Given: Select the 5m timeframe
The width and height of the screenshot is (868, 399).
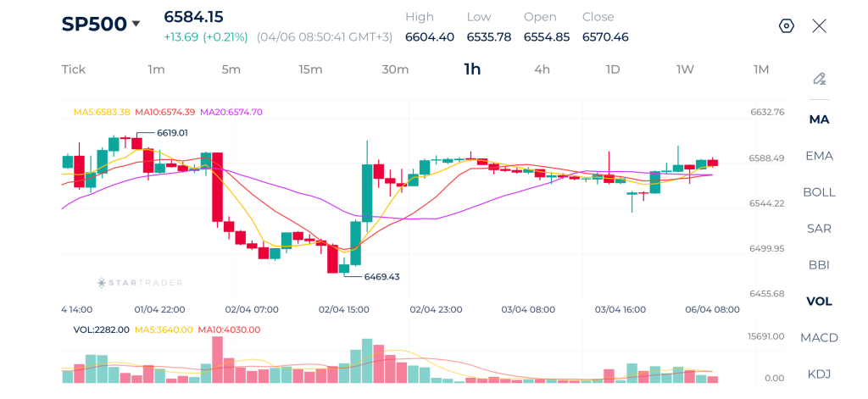Looking at the screenshot, I should coord(231,69).
